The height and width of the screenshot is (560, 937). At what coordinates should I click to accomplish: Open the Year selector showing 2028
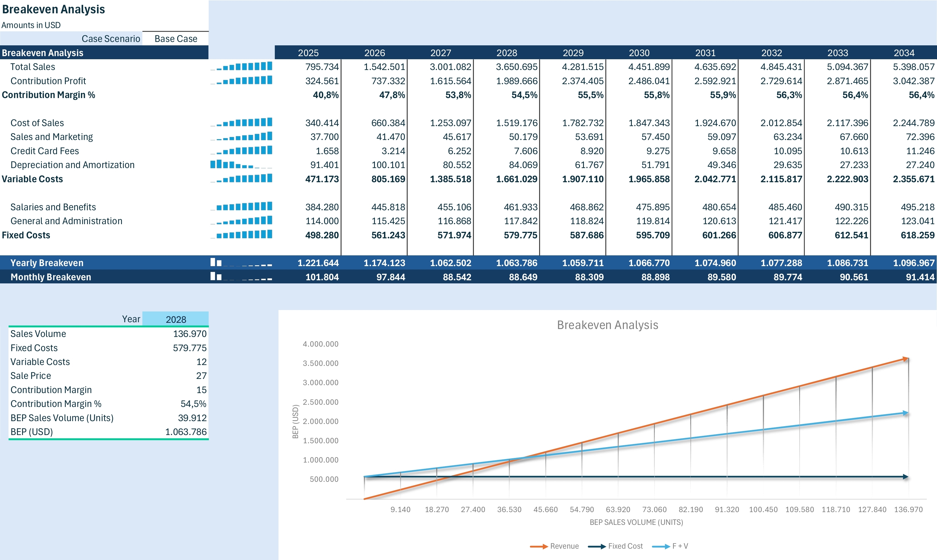pos(176,319)
